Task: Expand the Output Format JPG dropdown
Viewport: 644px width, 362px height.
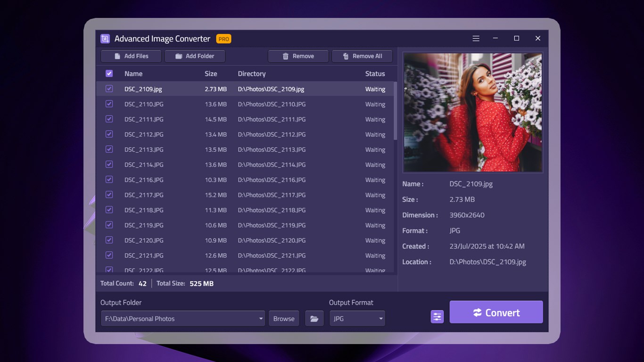Action: pyautogui.click(x=380, y=319)
